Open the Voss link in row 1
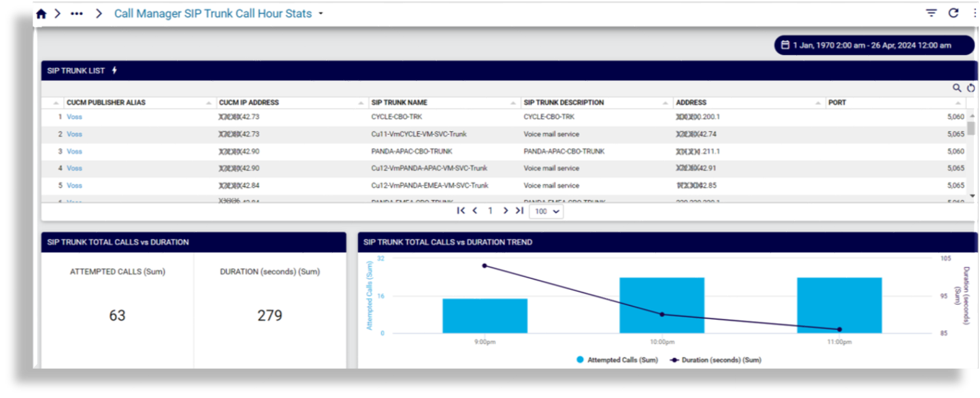The height and width of the screenshot is (398, 980). point(73,116)
